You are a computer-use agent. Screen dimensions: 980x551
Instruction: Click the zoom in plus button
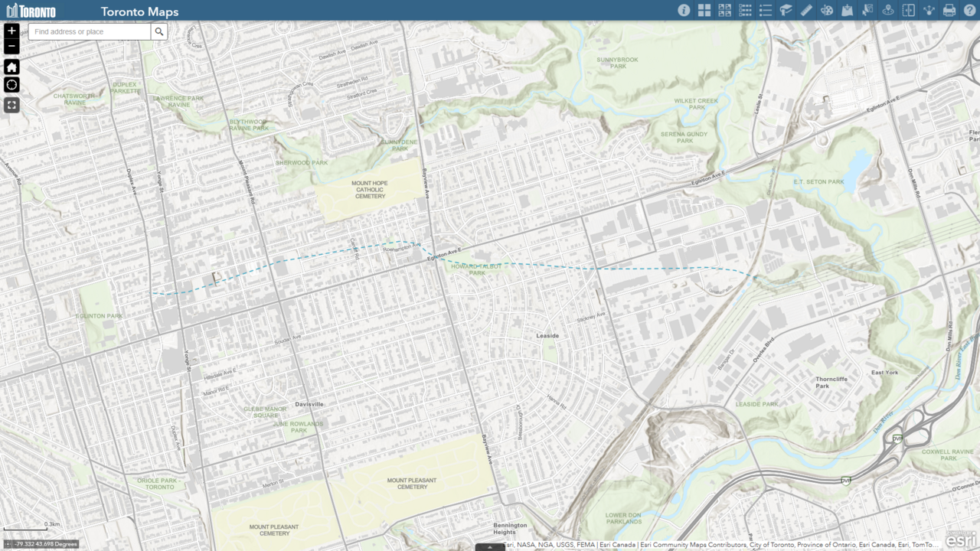coord(11,31)
